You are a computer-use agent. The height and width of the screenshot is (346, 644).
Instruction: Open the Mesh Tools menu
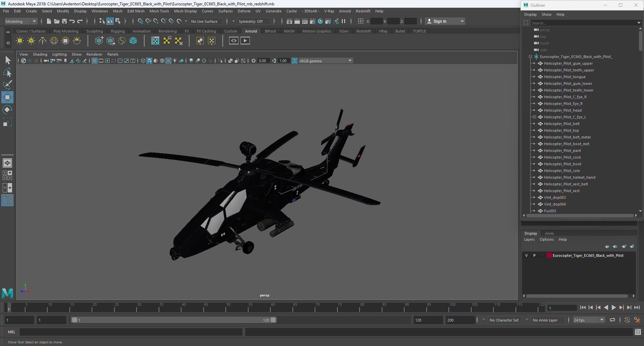point(159,11)
